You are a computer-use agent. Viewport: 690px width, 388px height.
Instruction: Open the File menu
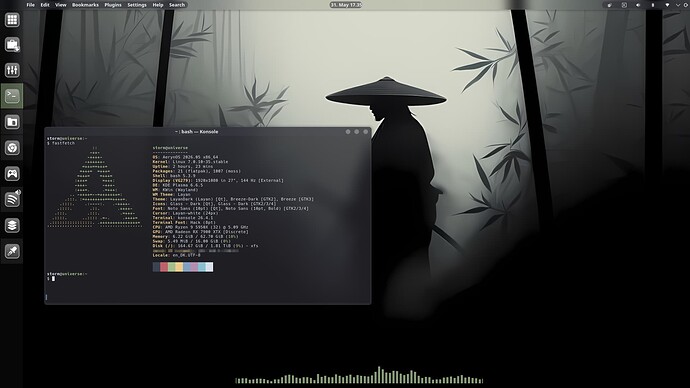click(30, 5)
